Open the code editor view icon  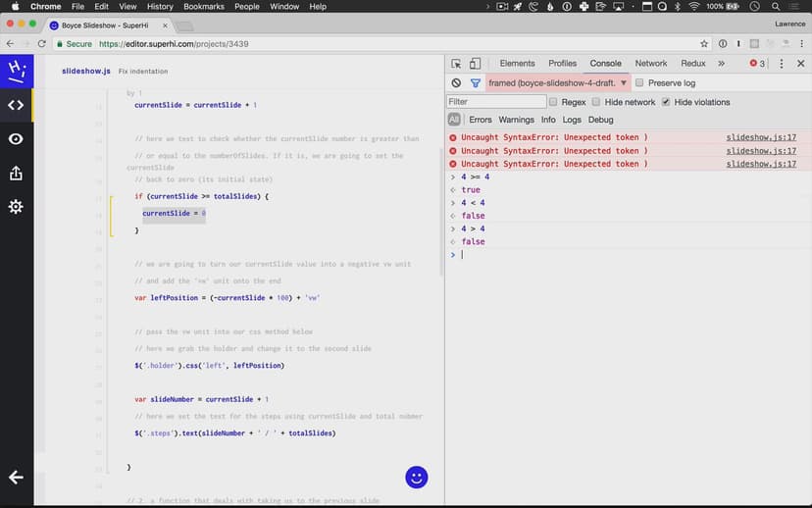16,105
